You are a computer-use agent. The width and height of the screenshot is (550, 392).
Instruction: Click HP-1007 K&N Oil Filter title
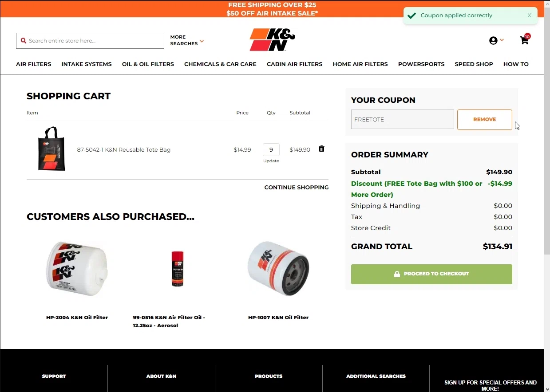coord(278,318)
